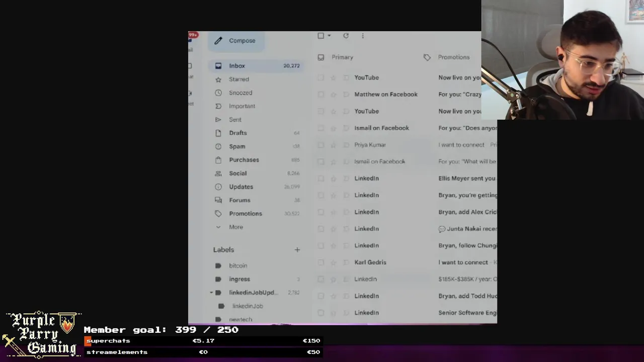644x362 pixels.
Task: Star the Priya Kumar email
Action: click(333, 145)
